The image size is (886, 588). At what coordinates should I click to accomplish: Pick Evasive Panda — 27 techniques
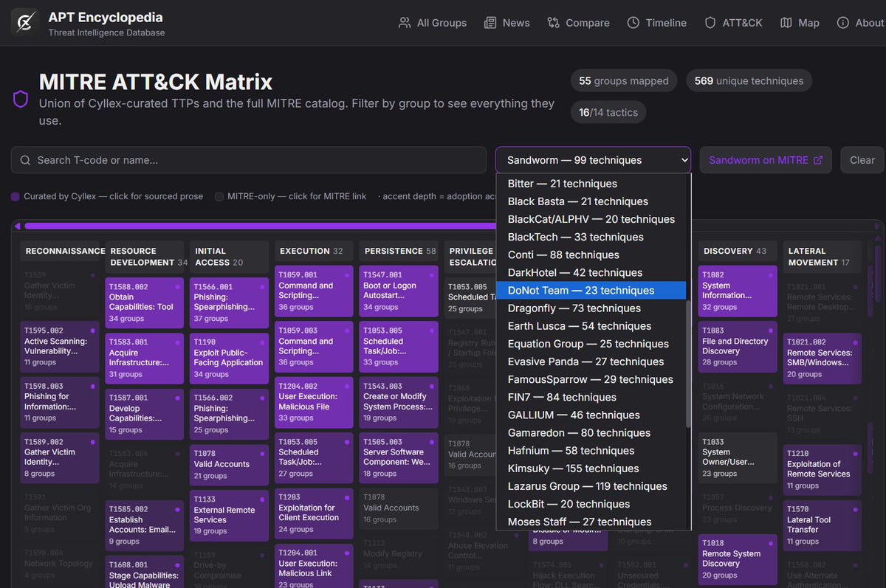pos(591,362)
